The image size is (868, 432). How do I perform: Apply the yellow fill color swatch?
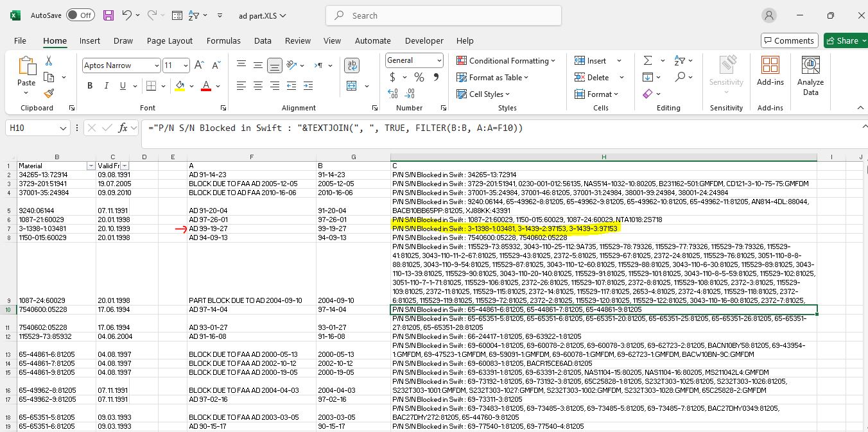[180, 86]
